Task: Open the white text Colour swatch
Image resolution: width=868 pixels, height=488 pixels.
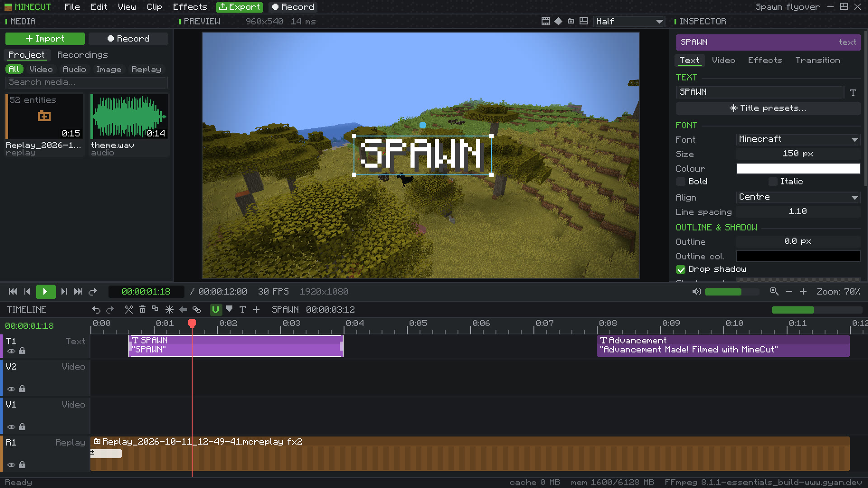Action: 798,169
